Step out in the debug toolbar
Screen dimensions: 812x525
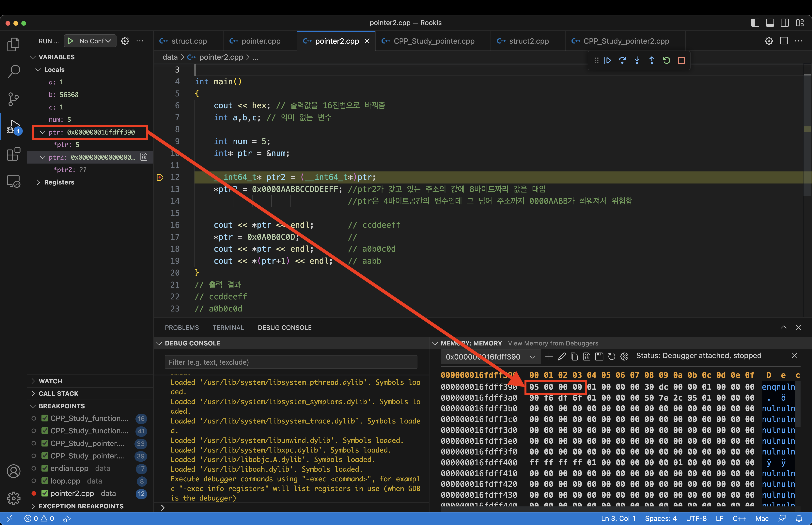[x=651, y=60]
